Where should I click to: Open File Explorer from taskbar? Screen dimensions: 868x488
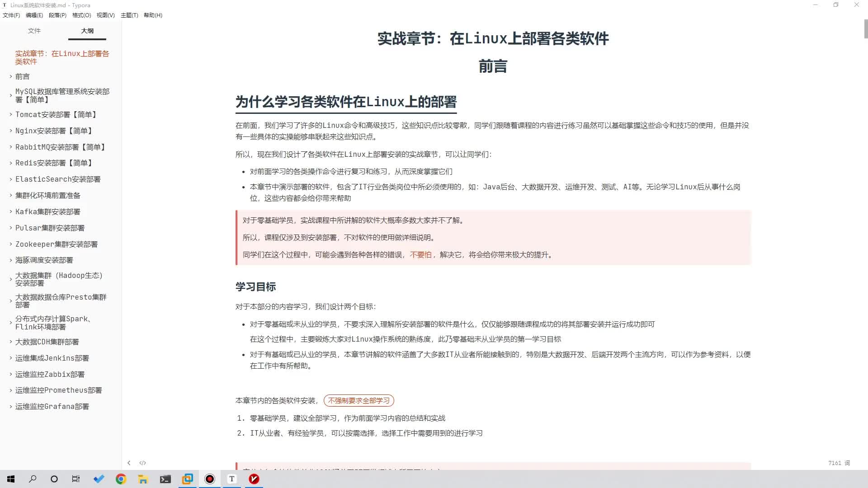(x=143, y=479)
